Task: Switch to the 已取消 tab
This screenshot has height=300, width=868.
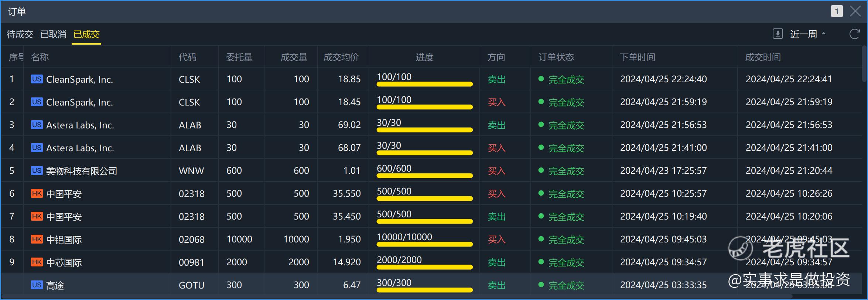Action: pyautogui.click(x=53, y=34)
